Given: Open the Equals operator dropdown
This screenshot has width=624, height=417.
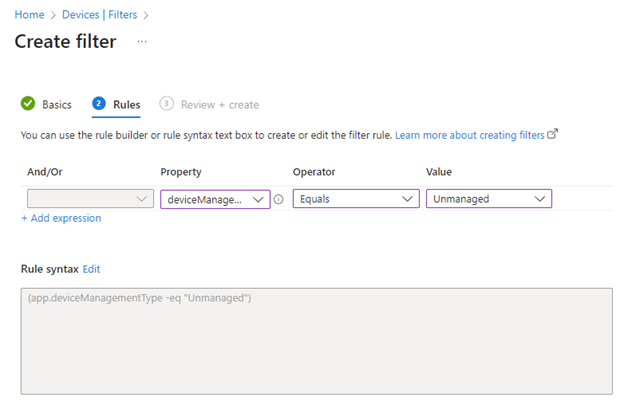Looking at the screenshot, I should [x=355, y=199].
